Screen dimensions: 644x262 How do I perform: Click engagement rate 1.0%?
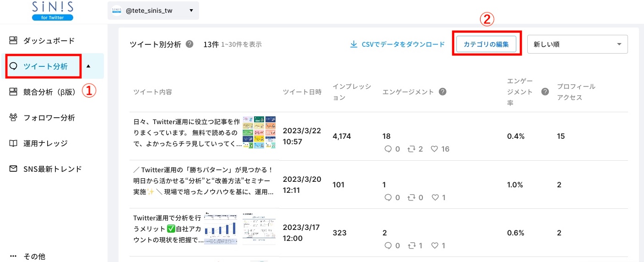(x=515, y=185)
